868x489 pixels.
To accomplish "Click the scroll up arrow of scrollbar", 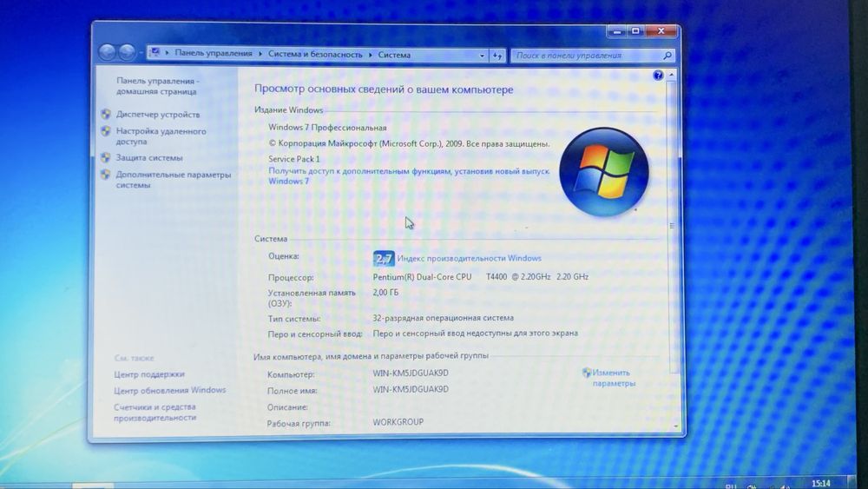I will point(672,75).
